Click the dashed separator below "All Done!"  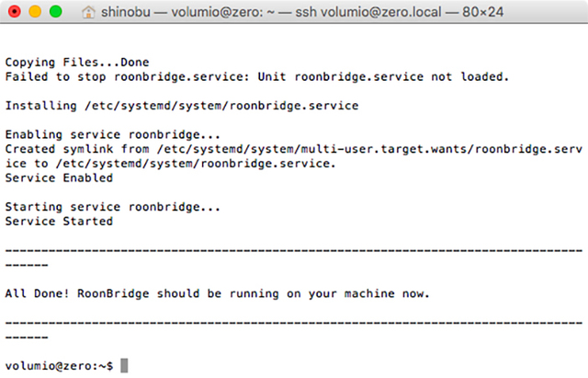click(x=293, y=323)
